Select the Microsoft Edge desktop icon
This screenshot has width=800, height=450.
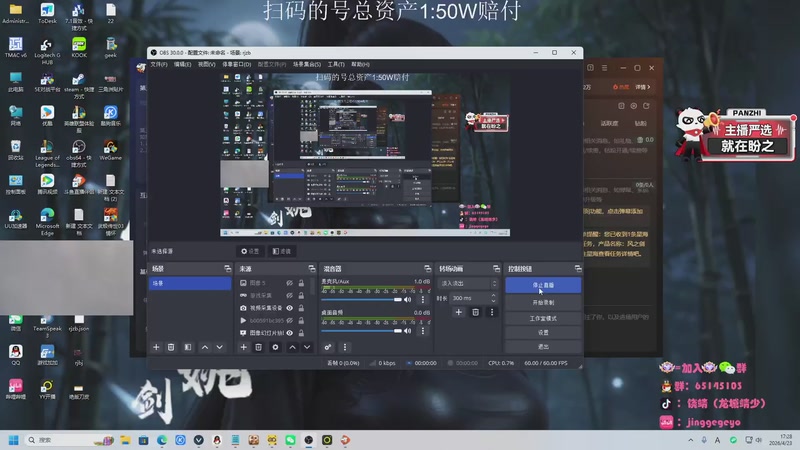tap(47, 221)
